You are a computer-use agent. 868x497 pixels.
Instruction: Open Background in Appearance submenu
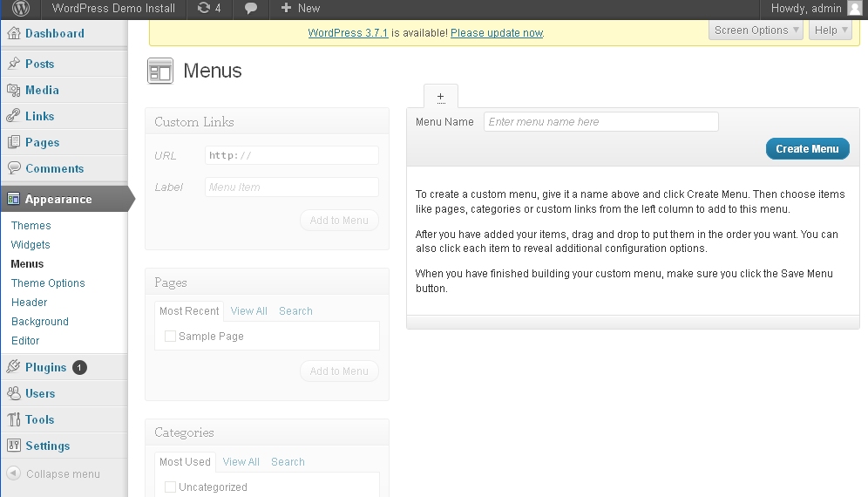[x=40, y=322]
